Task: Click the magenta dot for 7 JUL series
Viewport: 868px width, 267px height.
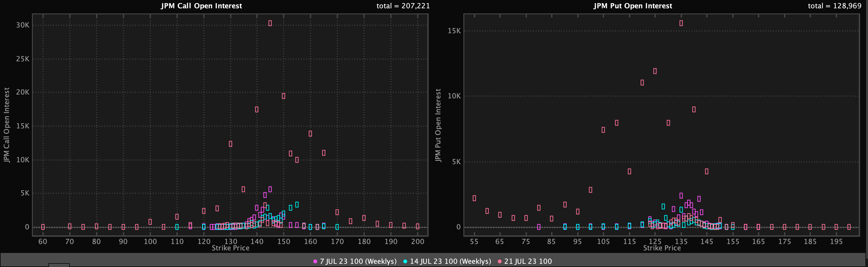Action: (x=315, y=262)
